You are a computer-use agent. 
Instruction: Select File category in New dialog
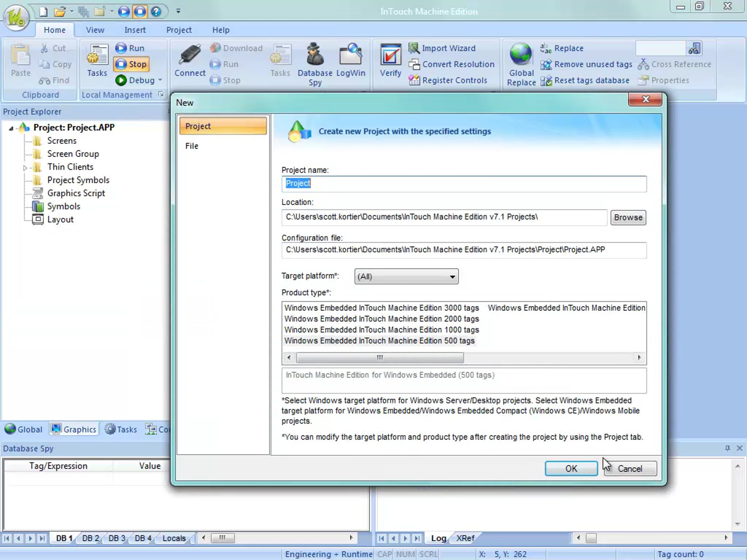tap(192, 146)
